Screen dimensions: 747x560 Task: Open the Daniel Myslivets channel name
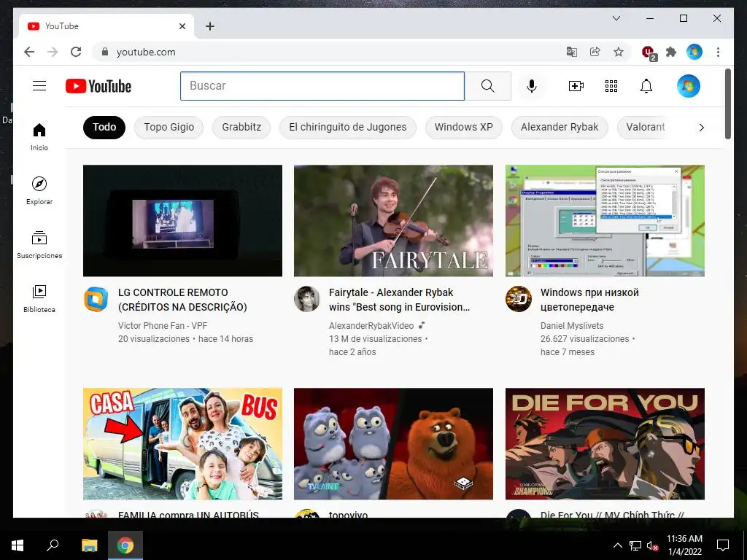click(x=572, y=326)
